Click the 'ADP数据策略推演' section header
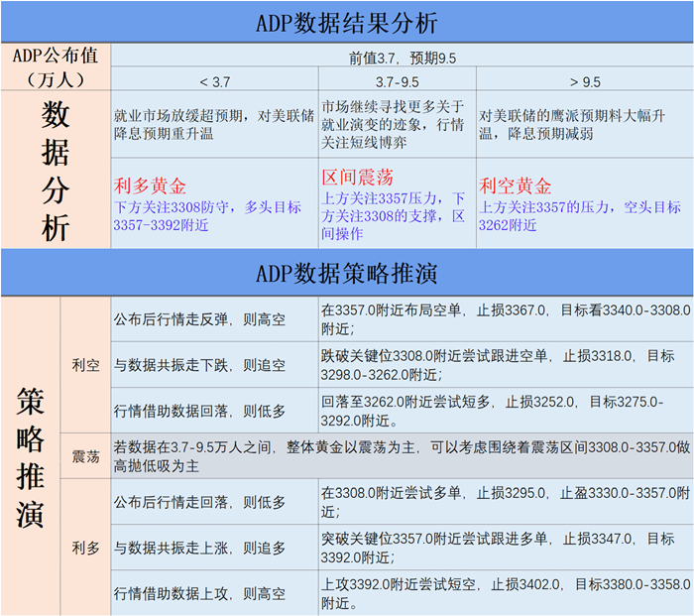 [347, 273]
